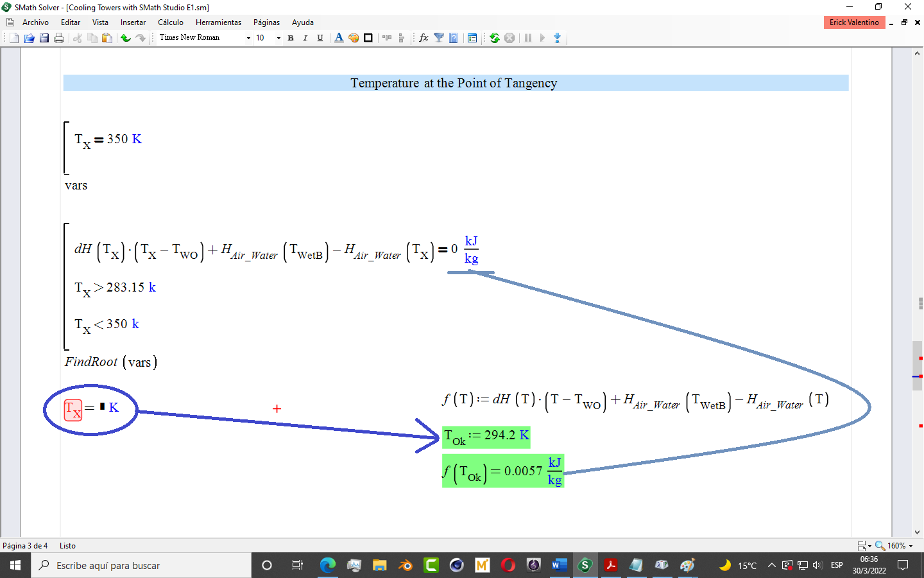Open the units filter icon on the toolbar
Screen dimensions: 924x578
(x=438, y=38)
